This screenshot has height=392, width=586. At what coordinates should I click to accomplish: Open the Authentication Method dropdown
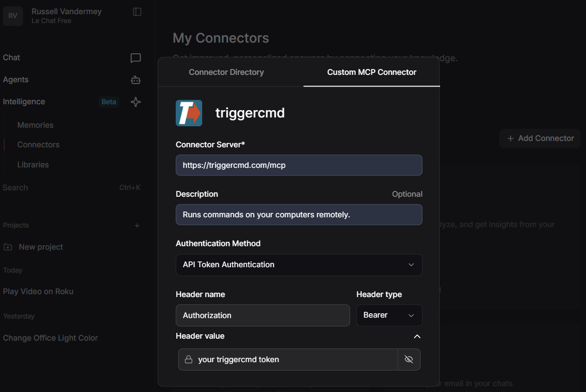click(299, 265)
